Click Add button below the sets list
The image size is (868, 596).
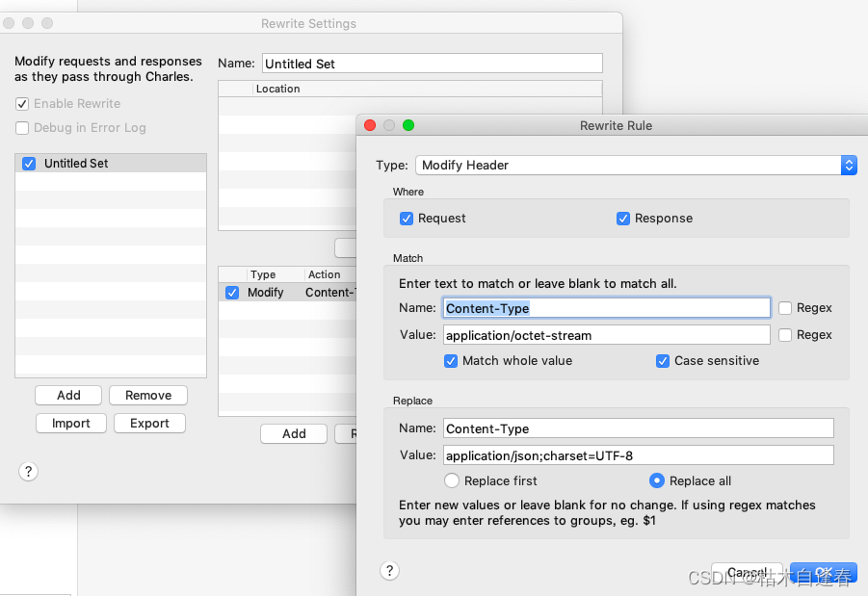[68, 395]
